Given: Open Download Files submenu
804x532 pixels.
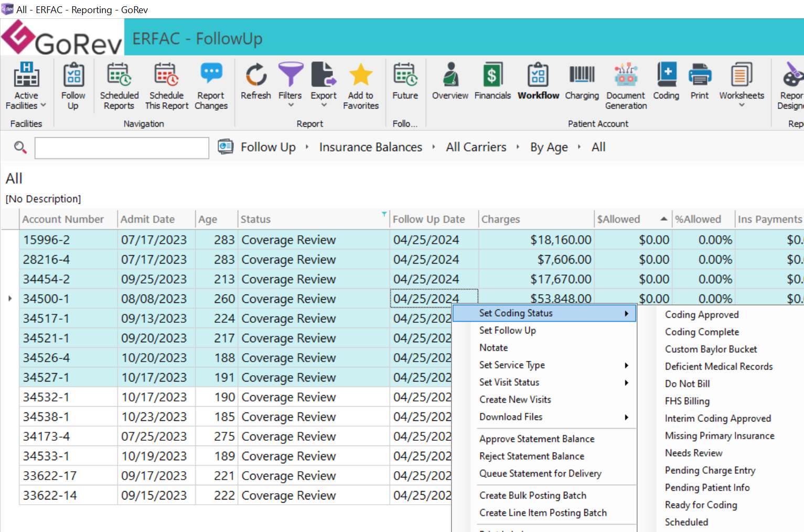Looking at the screenshot, I should pos(544,417).
